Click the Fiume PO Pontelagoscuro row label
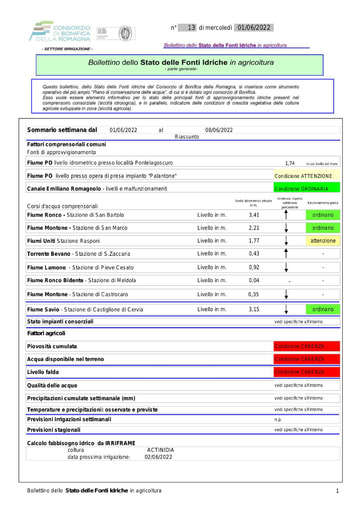The image size is (362, 512). [100, 163]
